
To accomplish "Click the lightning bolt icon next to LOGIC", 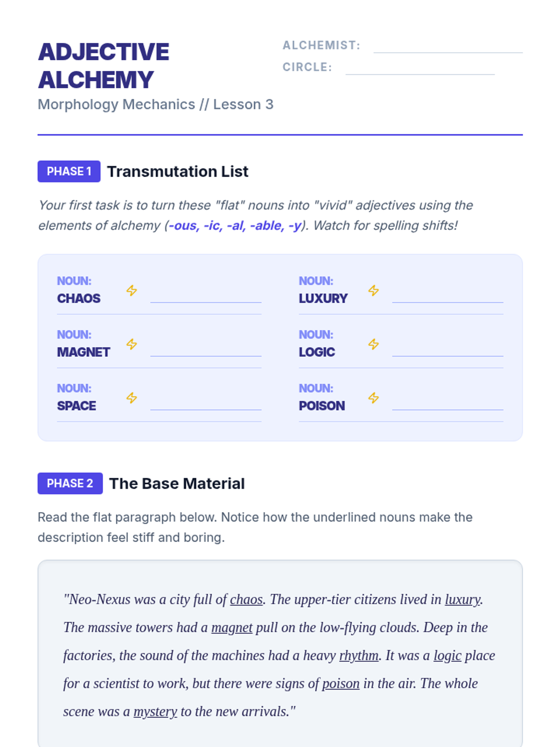I will coord(373,344).
